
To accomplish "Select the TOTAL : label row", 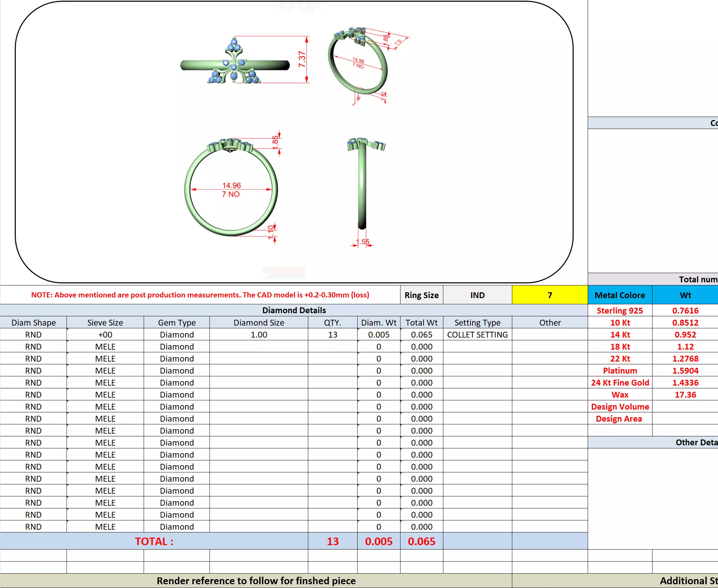I will [x=154, y=541].
